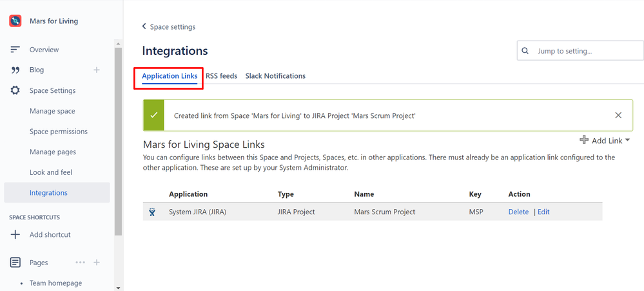The width and height of the screenshot is (644, 291).
Task: Select the 'MSP' key cell
Action: (476, 212)
